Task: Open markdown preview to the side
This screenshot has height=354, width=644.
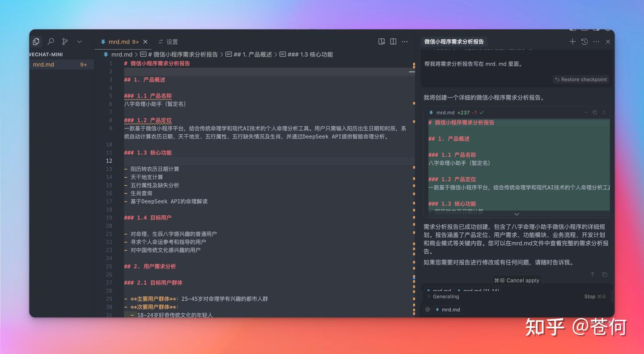Action: (381, 42)
